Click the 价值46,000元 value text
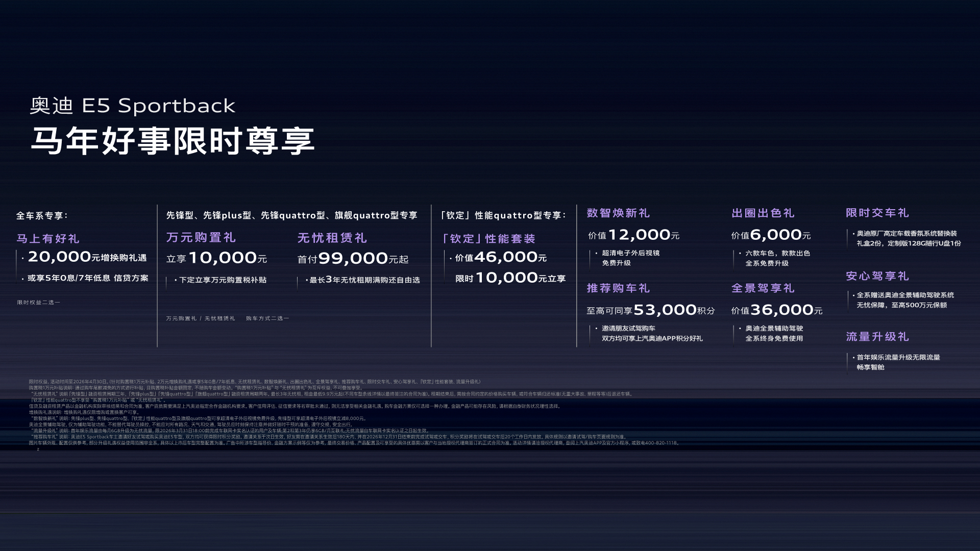 tap(500, 257)
